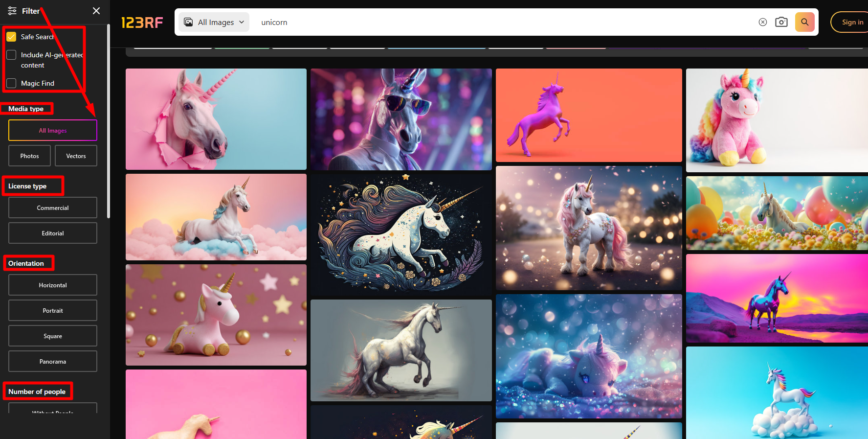This screenshot has width=868, height=439.
Task: Open the unicorn with sunglasses thumbnail
Action: 401,119
